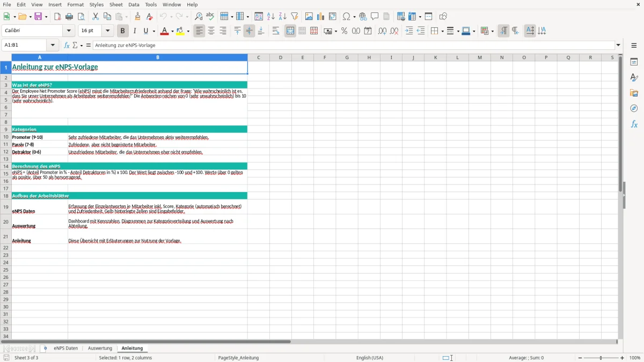The width and height of the screenshot is (644, 362).
Task: Open the Background Color dropdown arrow
Action: coord(188,31)
